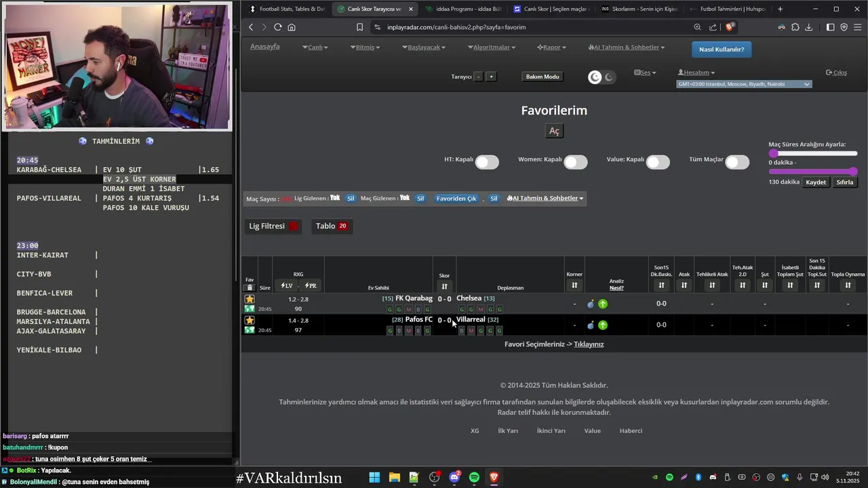Sort the table by Şut column
This screenshot has height=488, width=868.
764,285
